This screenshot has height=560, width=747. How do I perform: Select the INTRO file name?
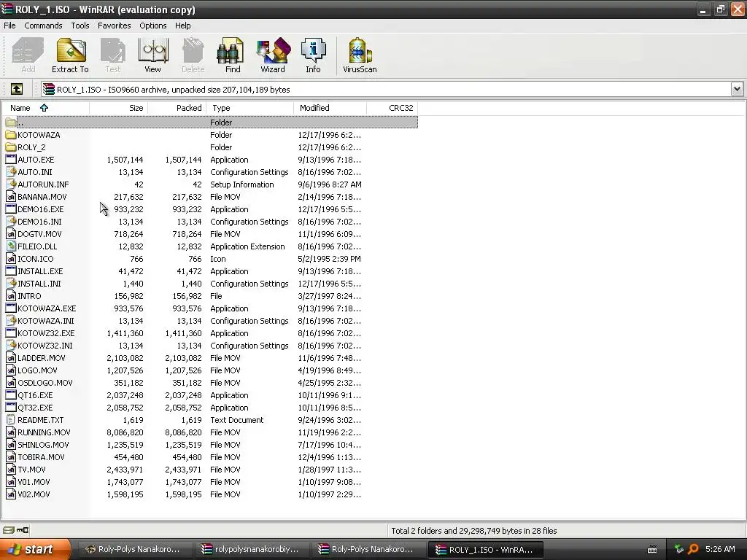pyautogui.click(x=29, y=296)
